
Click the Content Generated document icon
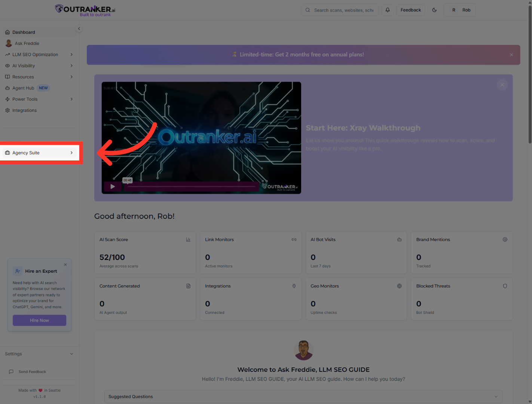tap(188, 286)
